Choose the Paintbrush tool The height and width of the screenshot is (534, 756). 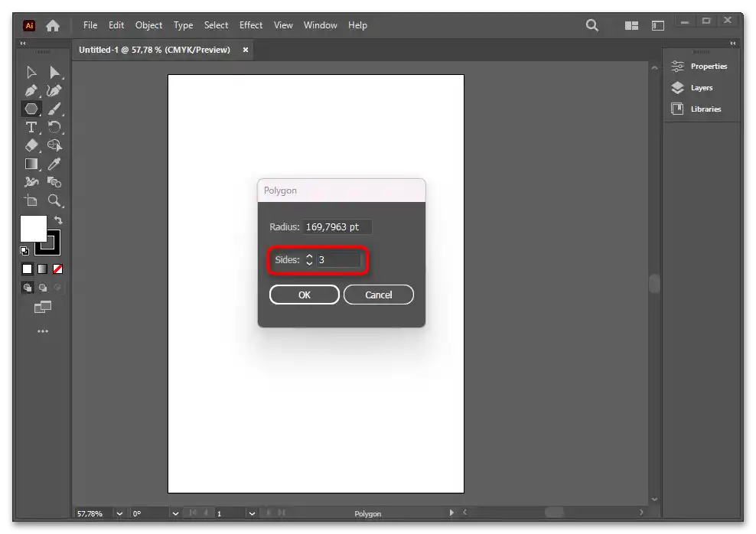pyautogui.click(x=54, y=109)
